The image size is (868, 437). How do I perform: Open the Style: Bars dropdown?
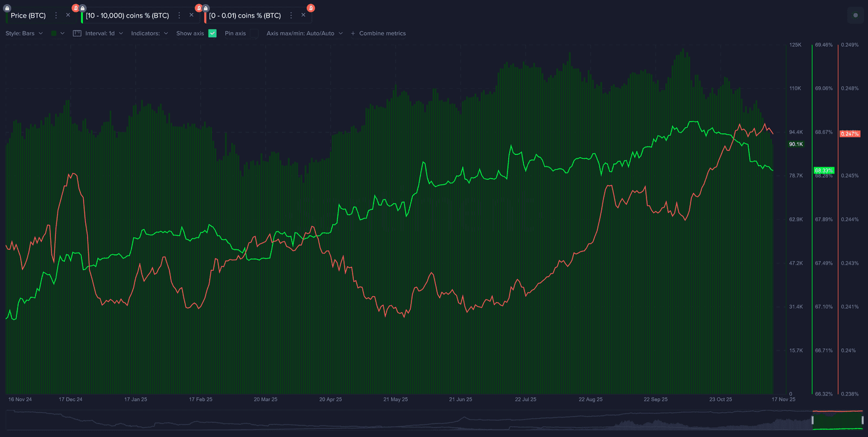24,33
